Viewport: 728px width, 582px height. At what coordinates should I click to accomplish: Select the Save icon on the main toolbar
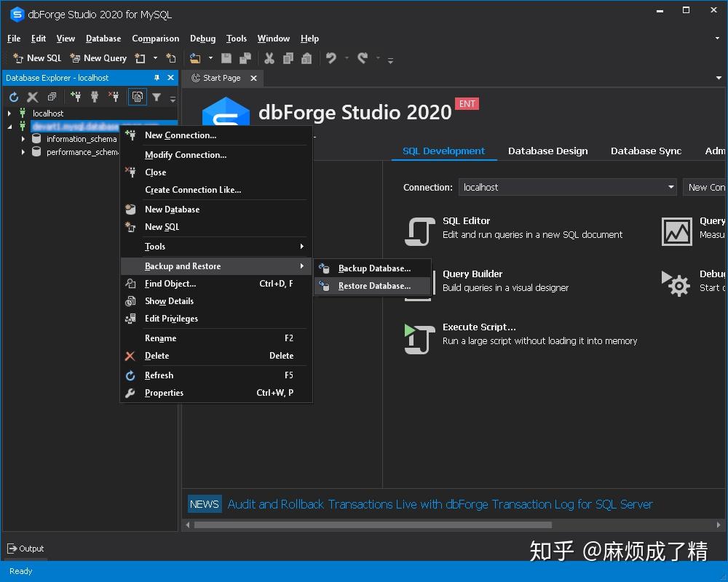pyautogui.click(x=226, y=57)
